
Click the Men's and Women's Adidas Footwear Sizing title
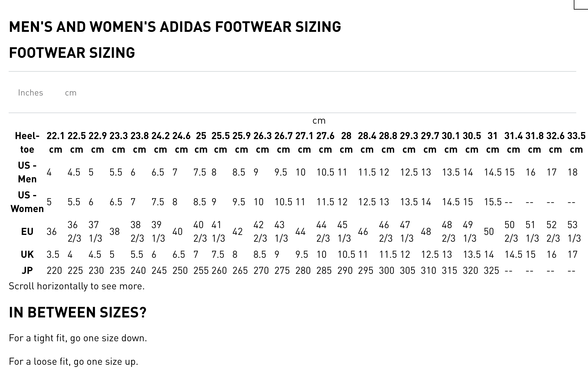[x=175, y=27]
